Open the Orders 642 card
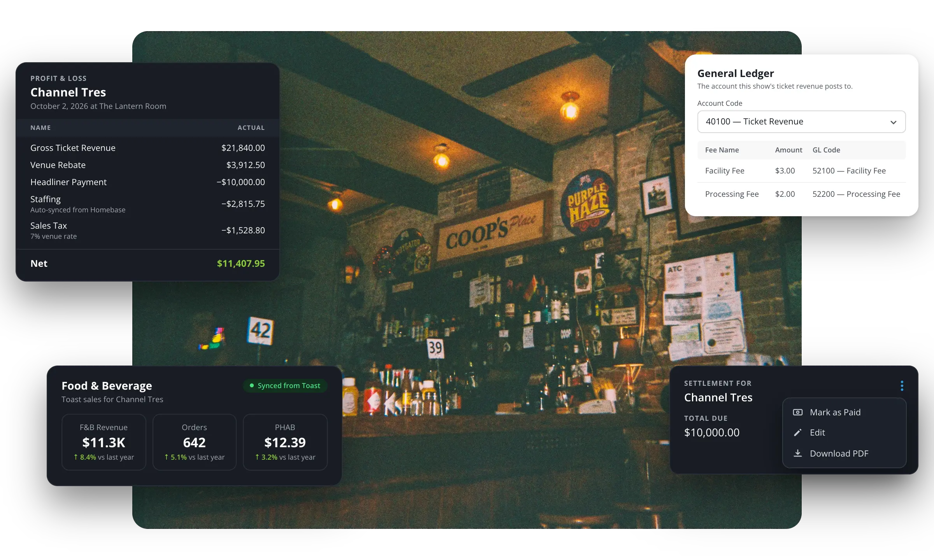 pos(195,442)
